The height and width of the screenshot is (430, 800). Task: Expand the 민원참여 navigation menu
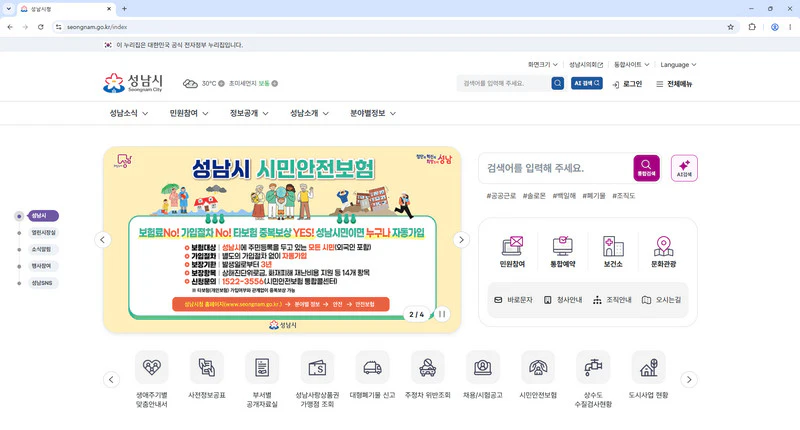pos(189,113)
